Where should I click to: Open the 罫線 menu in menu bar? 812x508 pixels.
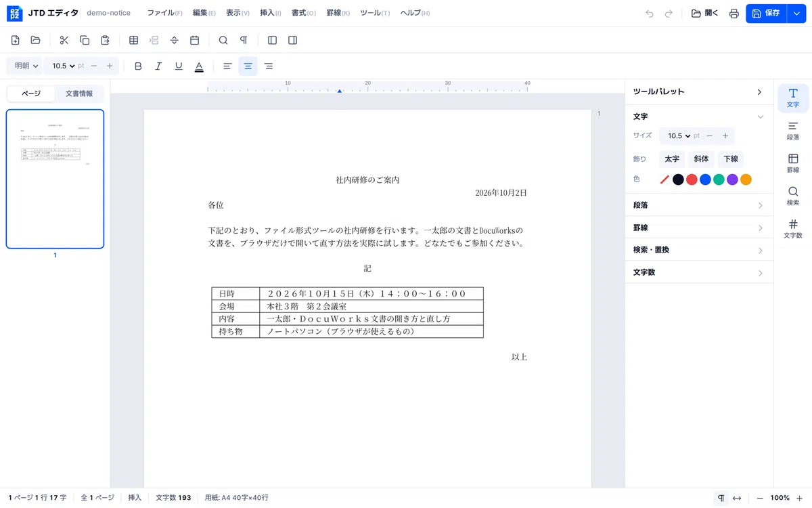(x=338, y=13)
